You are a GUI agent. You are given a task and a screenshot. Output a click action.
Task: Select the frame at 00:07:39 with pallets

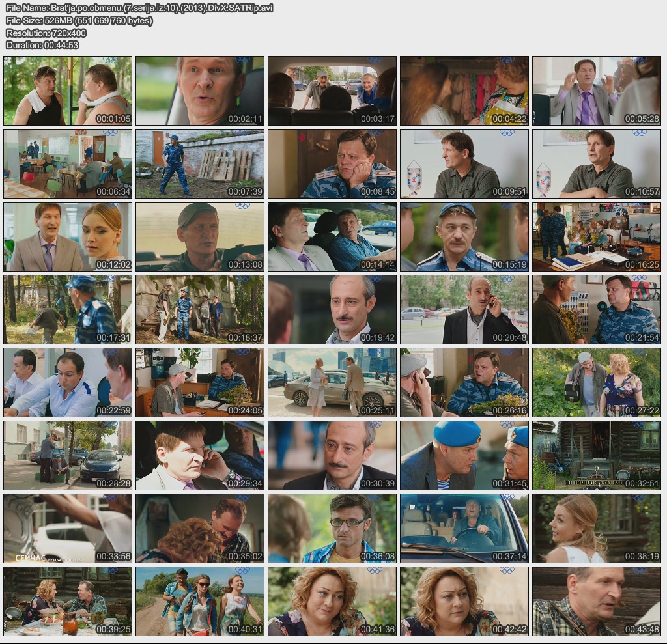(x=200, y=163)
